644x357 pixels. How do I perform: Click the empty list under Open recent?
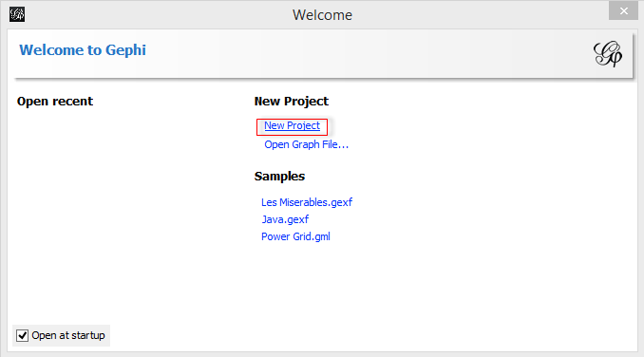coord(123,205)
